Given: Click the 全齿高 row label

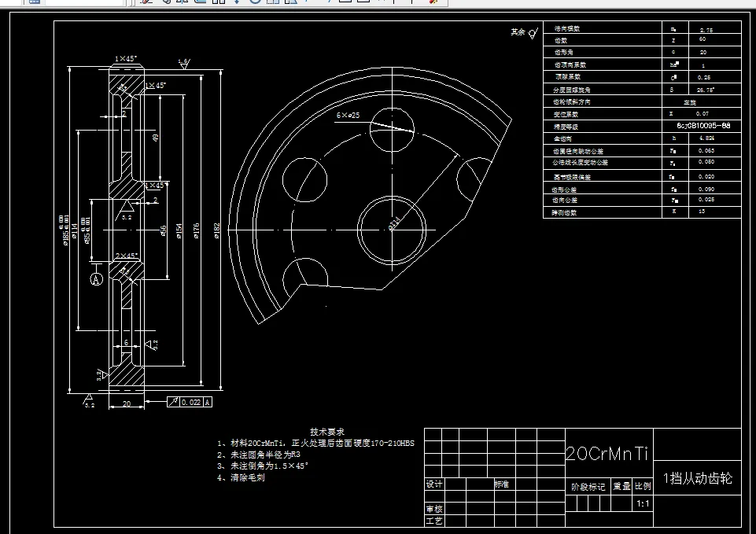Looking at the screenshot, I should (562, 138).
